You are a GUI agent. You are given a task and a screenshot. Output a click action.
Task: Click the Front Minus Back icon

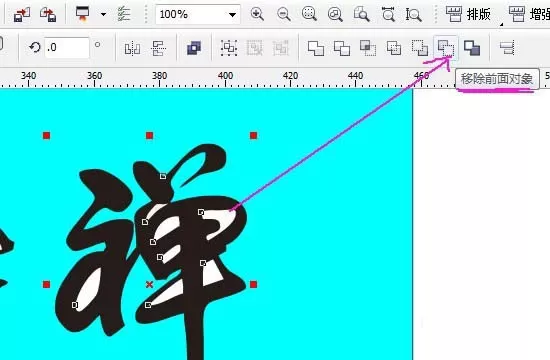(420, 48)
